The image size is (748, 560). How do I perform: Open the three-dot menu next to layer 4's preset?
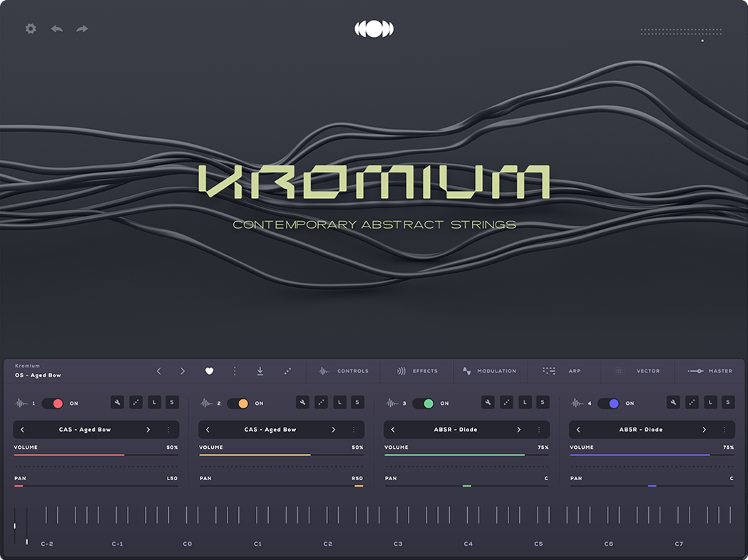click(x=724, y=430)
